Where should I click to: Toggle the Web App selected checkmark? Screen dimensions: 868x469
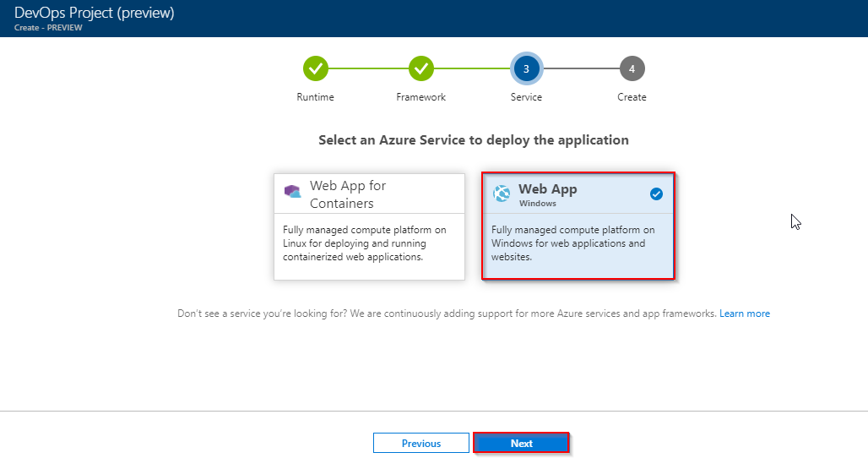657,194
